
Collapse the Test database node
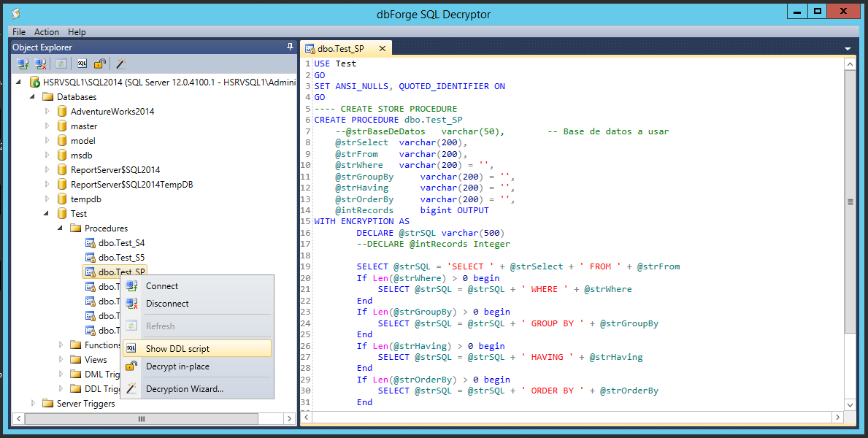point(47,213)
